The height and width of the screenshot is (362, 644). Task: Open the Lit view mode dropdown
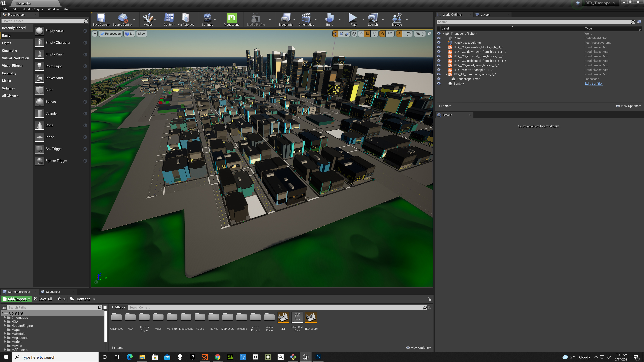click(x=129, y=34)
